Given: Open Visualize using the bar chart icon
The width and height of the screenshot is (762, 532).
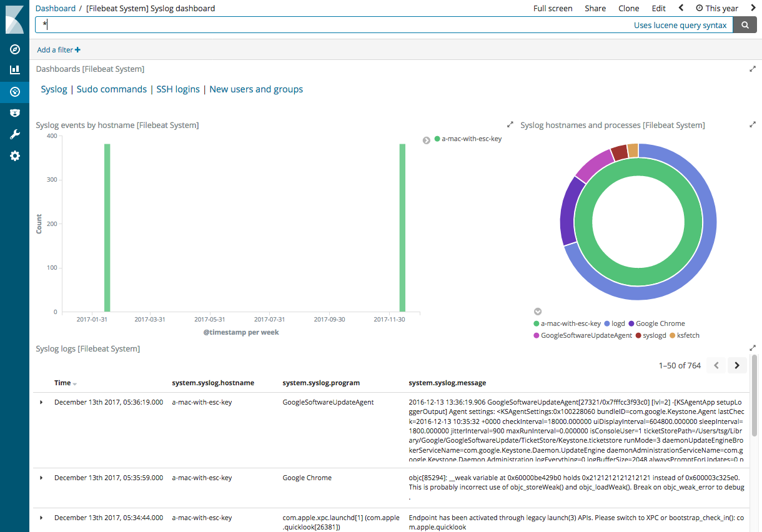Looking at the screenshot, I should [14, 71].
